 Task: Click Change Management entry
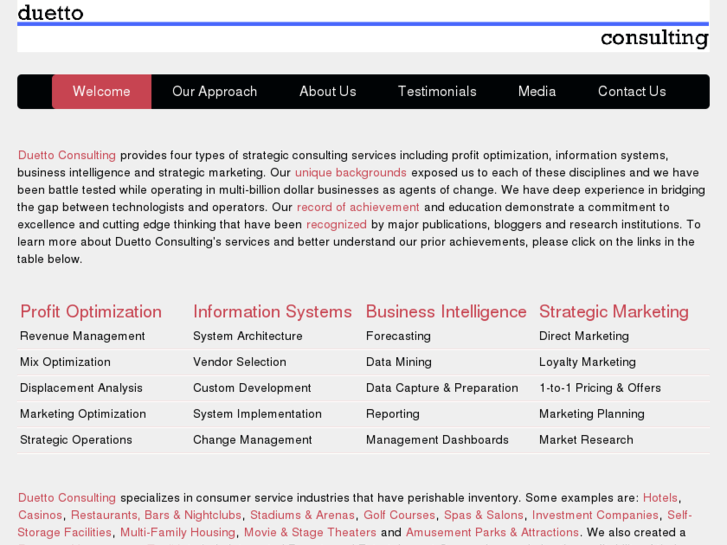(253, 440)
